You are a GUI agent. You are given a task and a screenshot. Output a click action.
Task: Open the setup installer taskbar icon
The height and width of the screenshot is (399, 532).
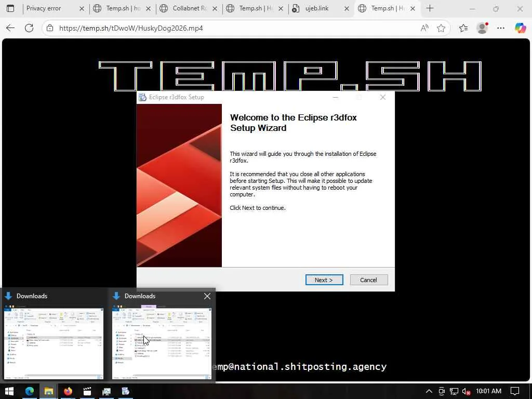[x=126, y=391]
